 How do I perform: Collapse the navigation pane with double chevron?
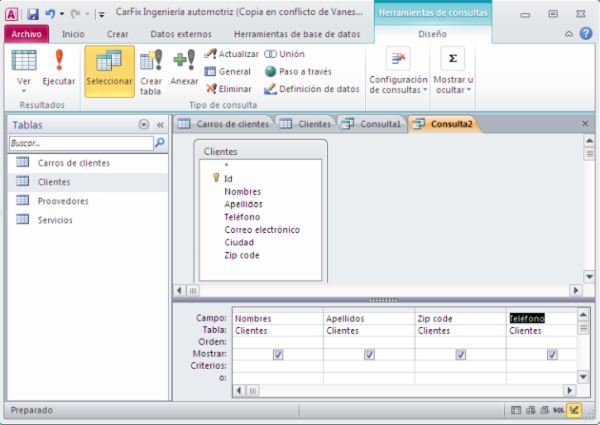(x=159, y=125)
